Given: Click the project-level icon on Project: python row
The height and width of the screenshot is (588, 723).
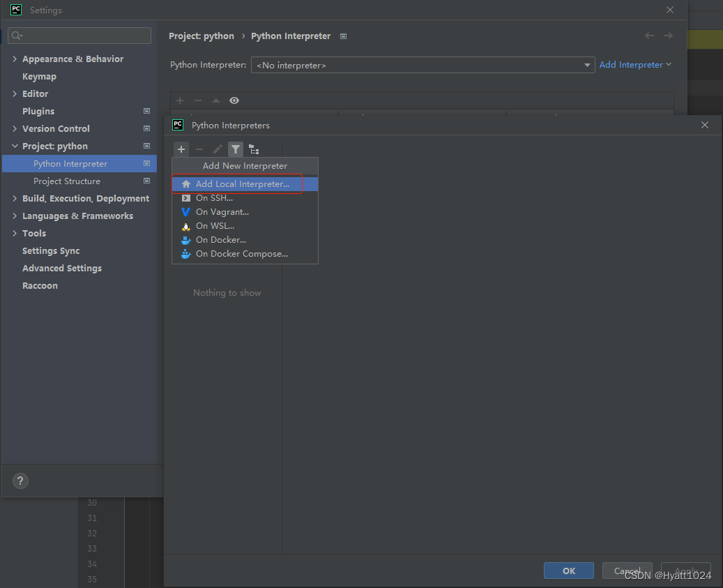Looking at the screenshot, I should tap(146, 146).
